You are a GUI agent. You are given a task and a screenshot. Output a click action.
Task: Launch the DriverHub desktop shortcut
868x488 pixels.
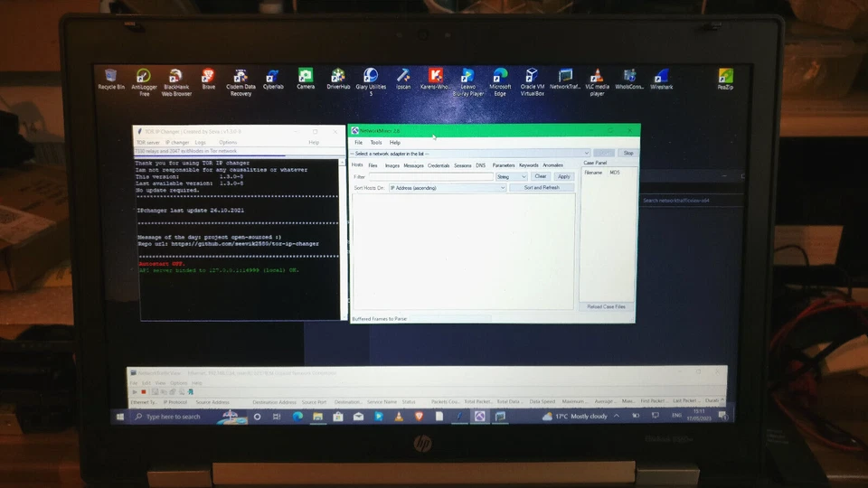(x=337, y=80)
